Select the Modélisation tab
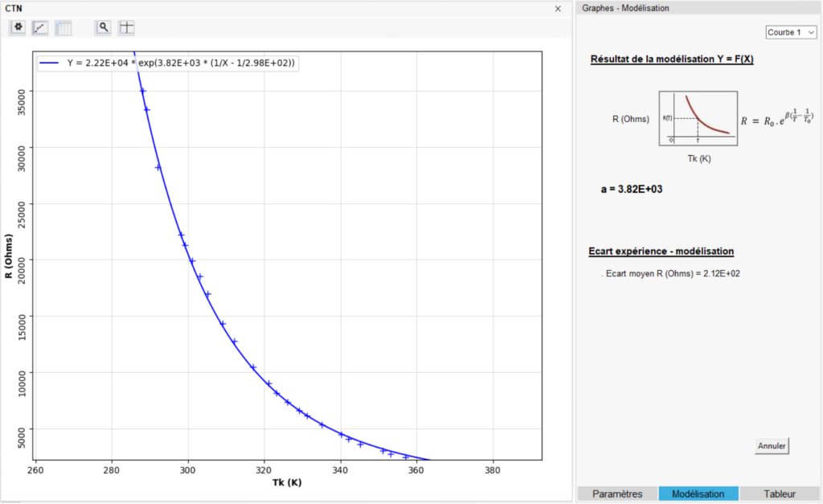823x504 pixels. pyautogui.click(x=698, y=494)
